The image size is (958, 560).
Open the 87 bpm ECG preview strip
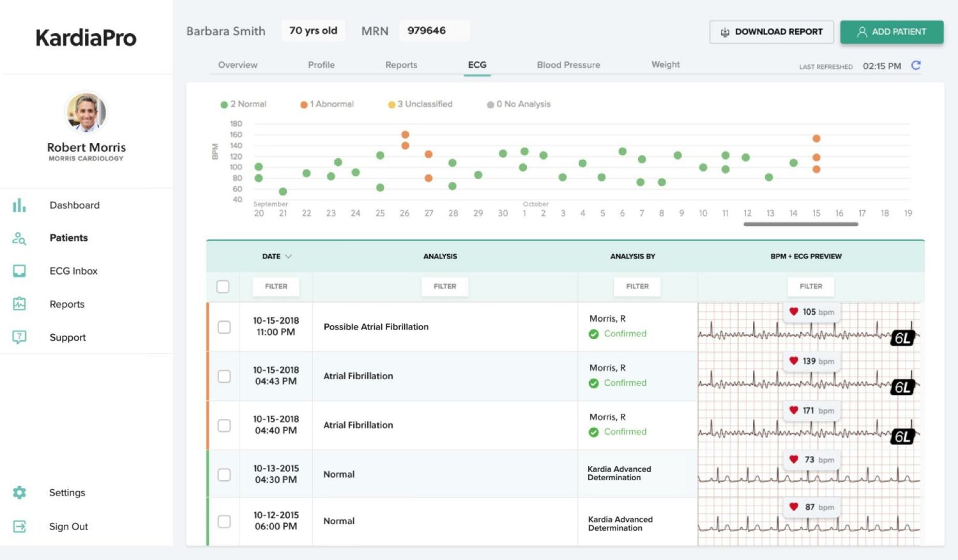(809, 522)
